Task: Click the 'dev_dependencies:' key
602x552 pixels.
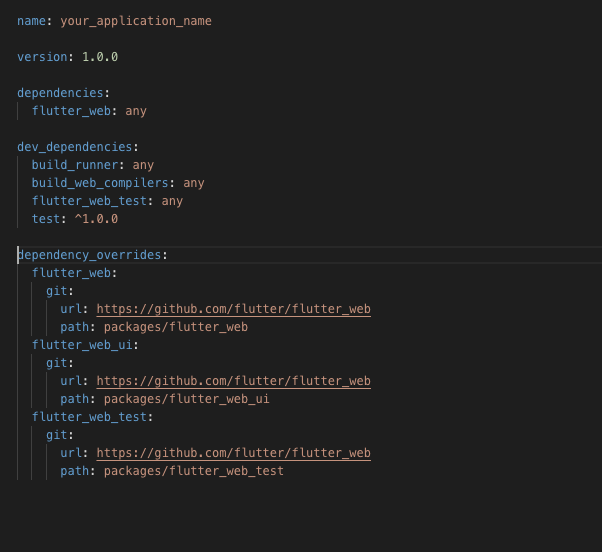Action: click(x=78, y=147)
